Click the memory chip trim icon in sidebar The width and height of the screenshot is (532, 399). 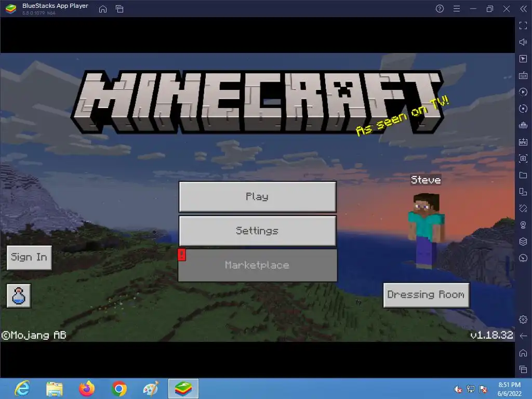coord(523,125)
